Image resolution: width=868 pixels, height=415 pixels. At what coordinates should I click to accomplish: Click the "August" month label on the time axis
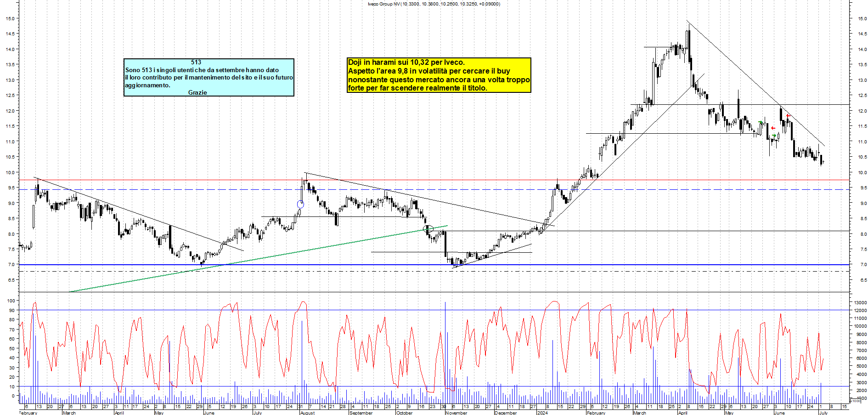[307, 413]
